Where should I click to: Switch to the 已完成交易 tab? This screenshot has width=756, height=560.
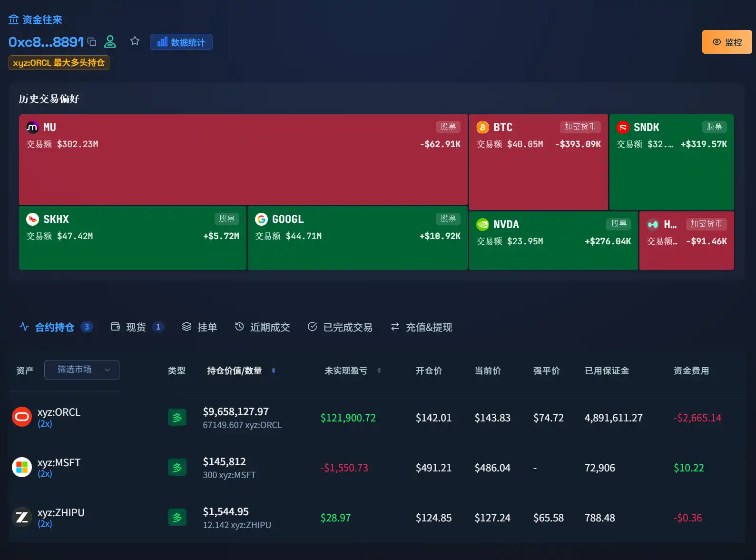[x=340, y=327]
